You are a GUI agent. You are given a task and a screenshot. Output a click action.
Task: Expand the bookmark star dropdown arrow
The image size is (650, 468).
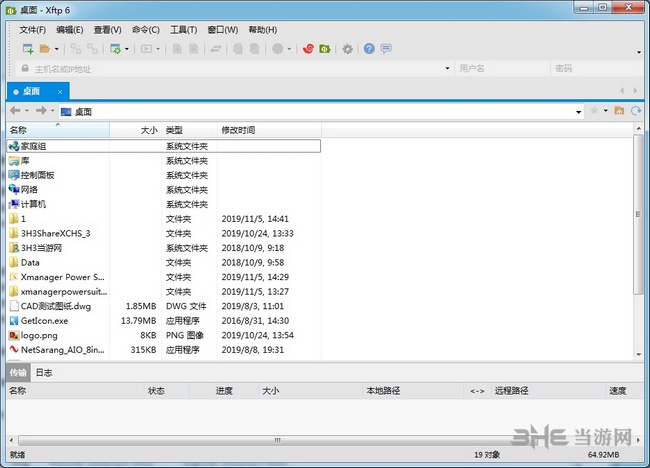pos(606,110)
